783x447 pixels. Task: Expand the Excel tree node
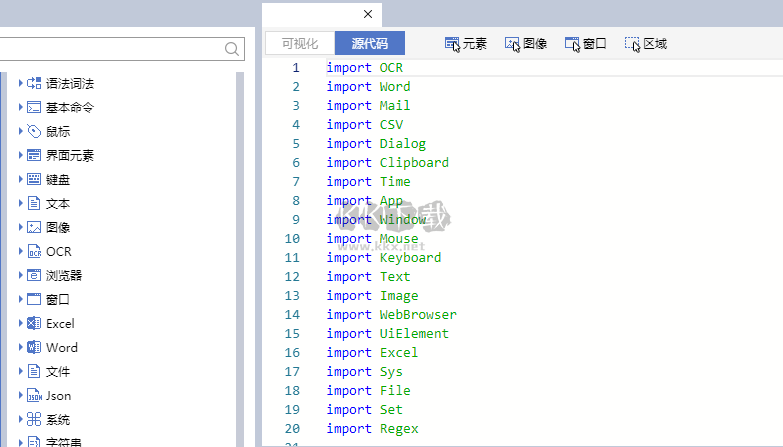[x=20, y=323]
